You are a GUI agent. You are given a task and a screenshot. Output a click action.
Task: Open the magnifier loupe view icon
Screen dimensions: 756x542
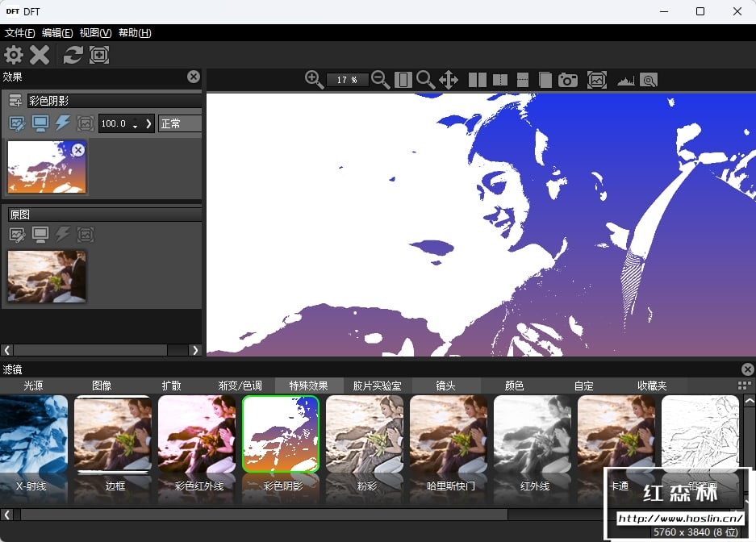click(x=649, y=81)
